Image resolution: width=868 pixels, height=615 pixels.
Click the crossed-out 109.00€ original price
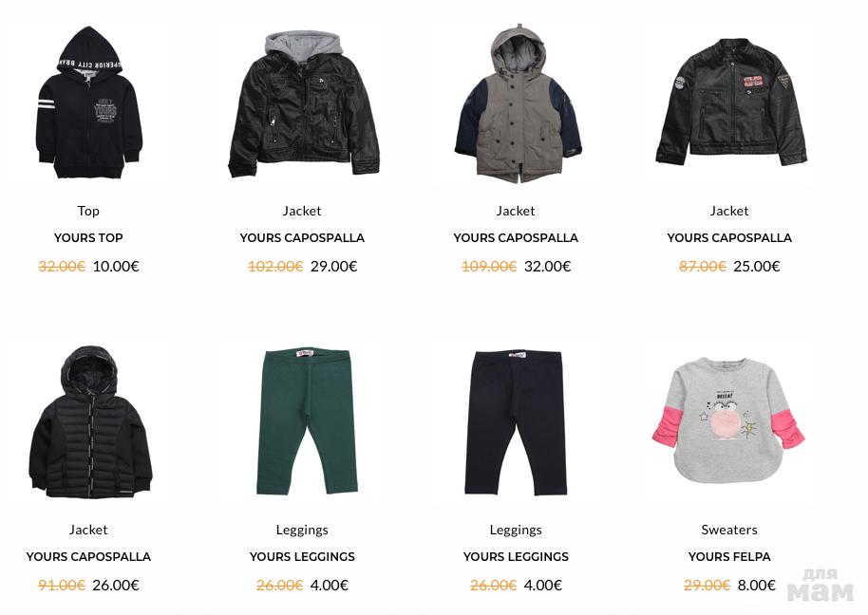(x=489, y=267)
